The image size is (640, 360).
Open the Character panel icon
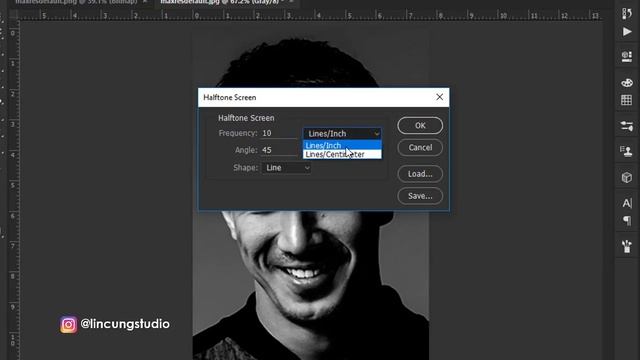tap(627, 203)
